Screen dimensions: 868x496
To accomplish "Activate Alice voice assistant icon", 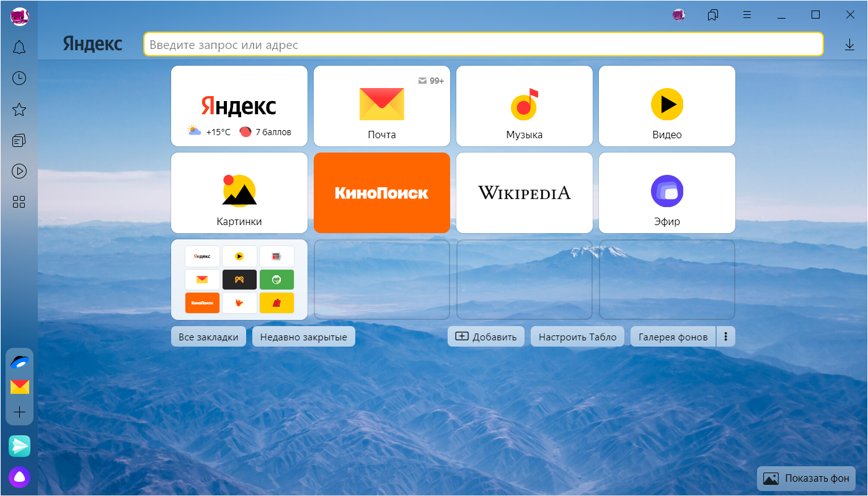I will pos(20,477).
